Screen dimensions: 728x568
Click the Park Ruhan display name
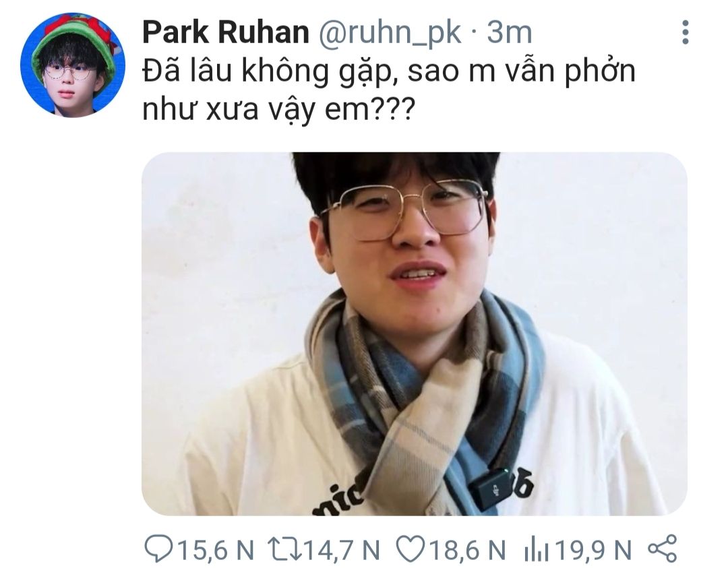[226, 32]
